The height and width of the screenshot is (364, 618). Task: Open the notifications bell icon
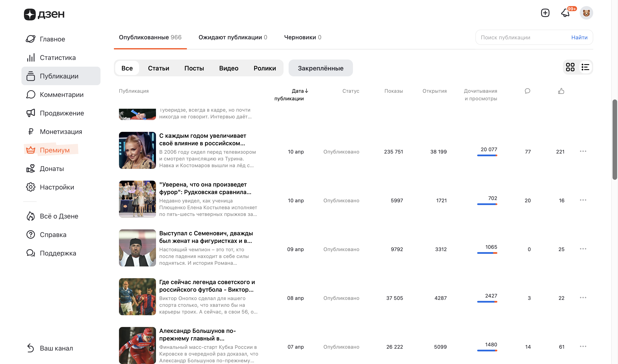pyautogui.click(x=565, y=13)
